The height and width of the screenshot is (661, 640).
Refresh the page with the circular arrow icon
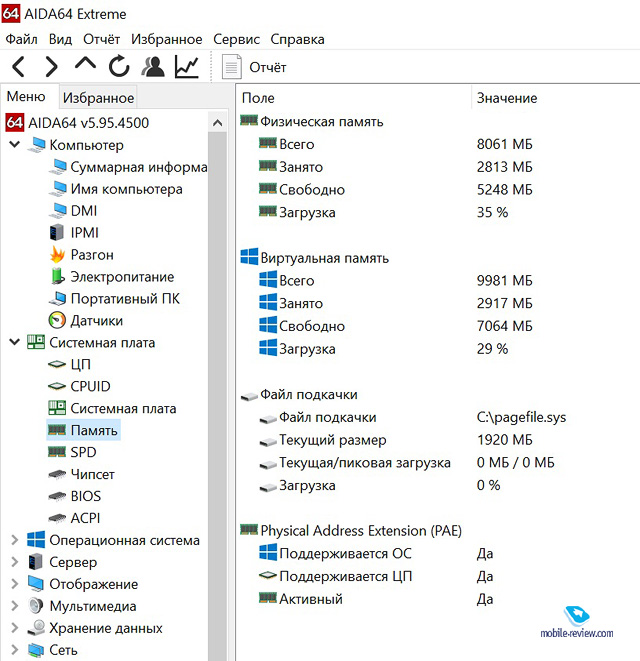pyautogui.click(x=119, y=66)
